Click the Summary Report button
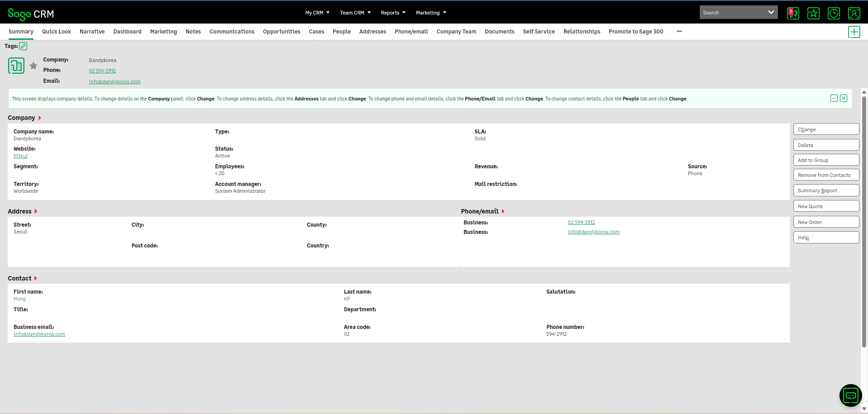This screenshot has width=868, height=414. pyautogui.click(x=826, y=190)
